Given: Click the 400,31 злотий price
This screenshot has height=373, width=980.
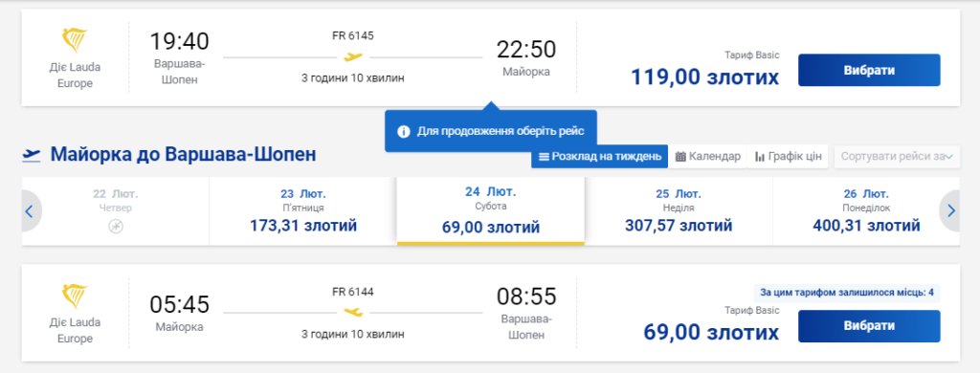Looking at the screenshot, I should click(x=866, y=226).
